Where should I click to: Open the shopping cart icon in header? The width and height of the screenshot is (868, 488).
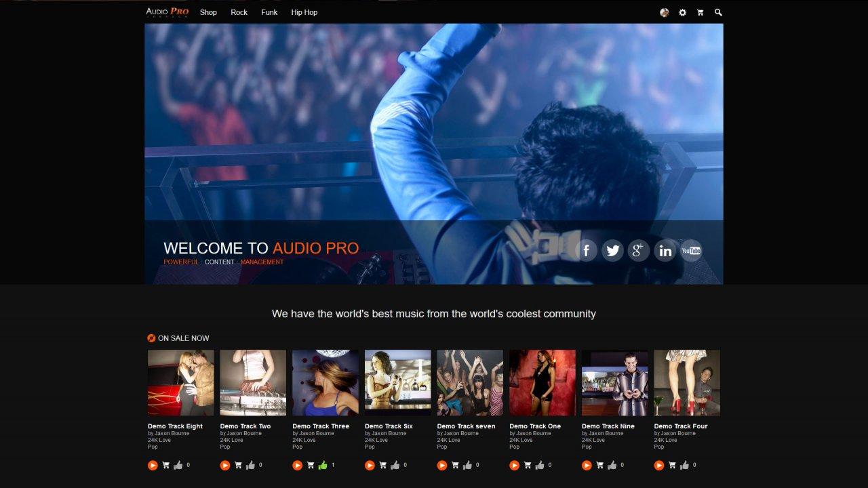[x=701, y=12]
